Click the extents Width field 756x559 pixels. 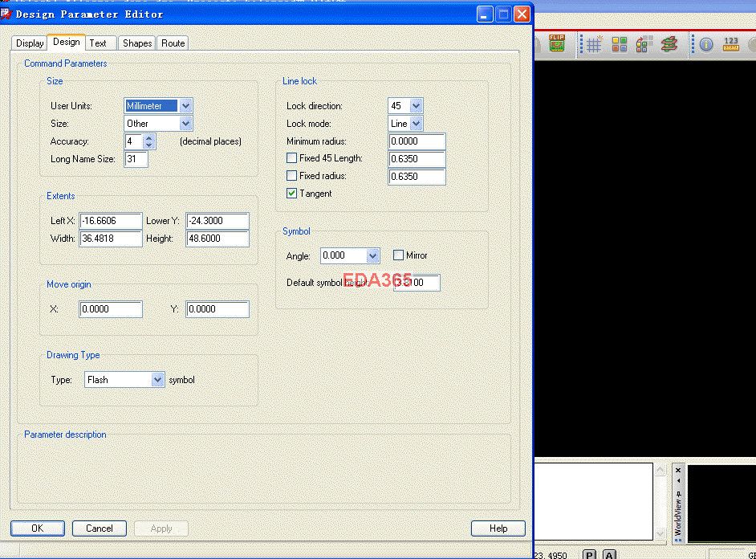pos(111,239)
